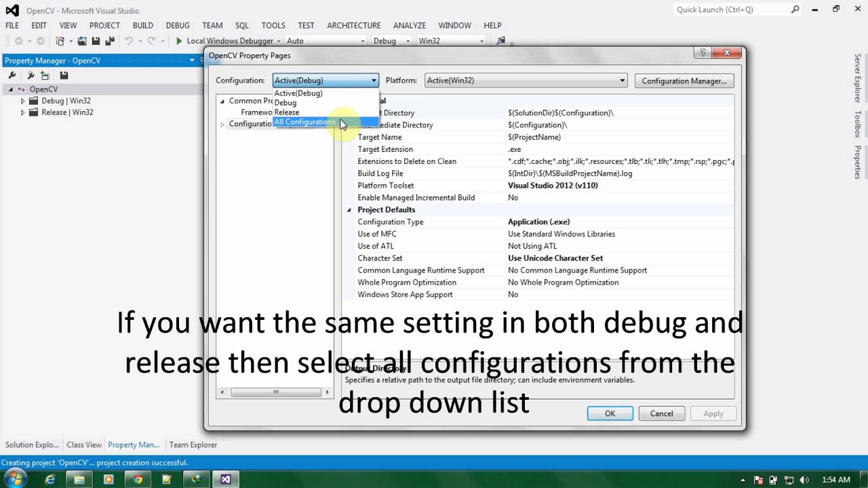
Task: Select the Platform Toolset property row
Action: (540, 186)
